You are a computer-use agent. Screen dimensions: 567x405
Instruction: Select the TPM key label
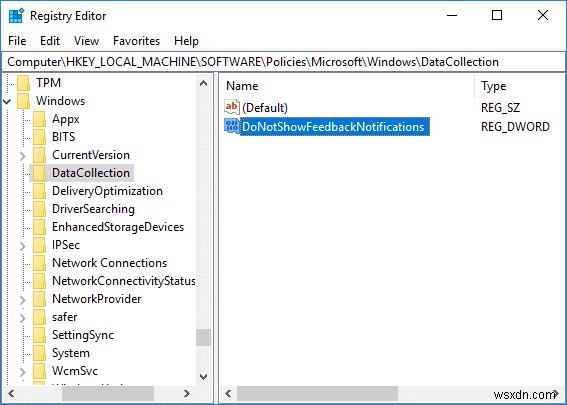[x=48, y=83]
